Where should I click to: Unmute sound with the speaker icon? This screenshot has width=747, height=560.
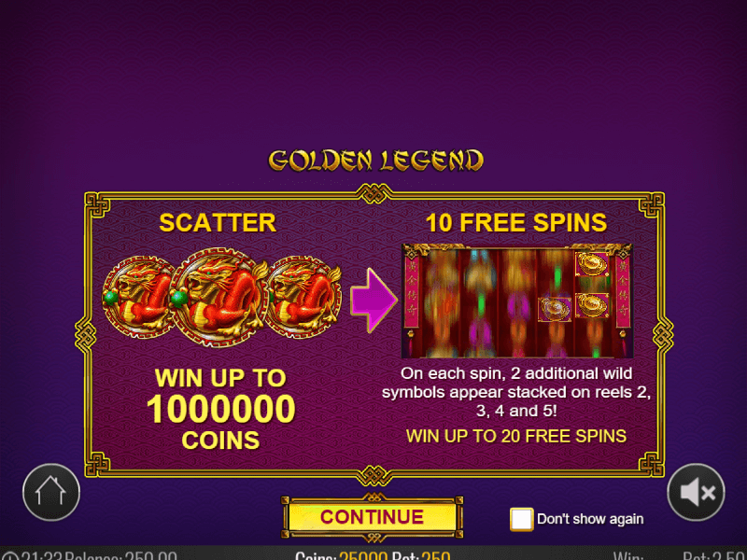click(x=696, y=492)
